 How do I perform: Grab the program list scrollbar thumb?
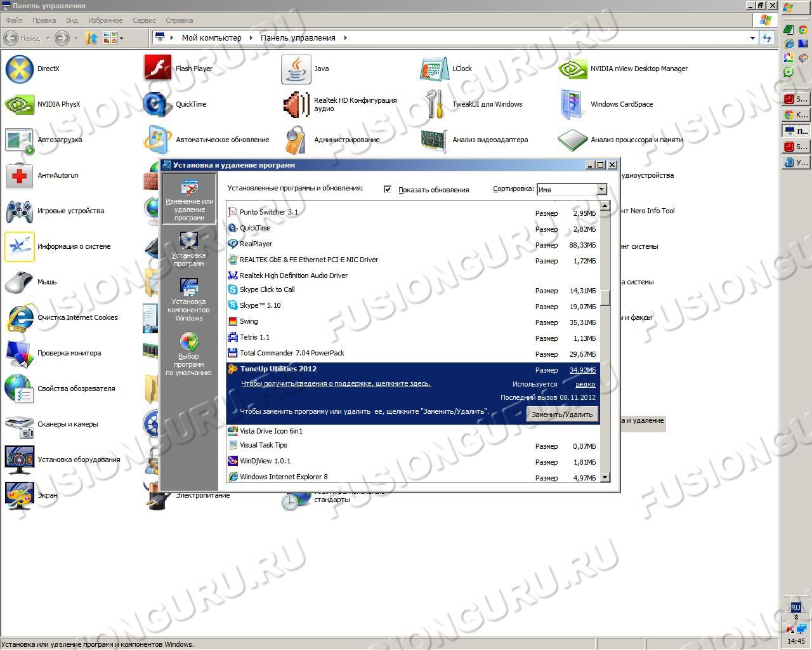pyautogui.click(x=605, y=297)
